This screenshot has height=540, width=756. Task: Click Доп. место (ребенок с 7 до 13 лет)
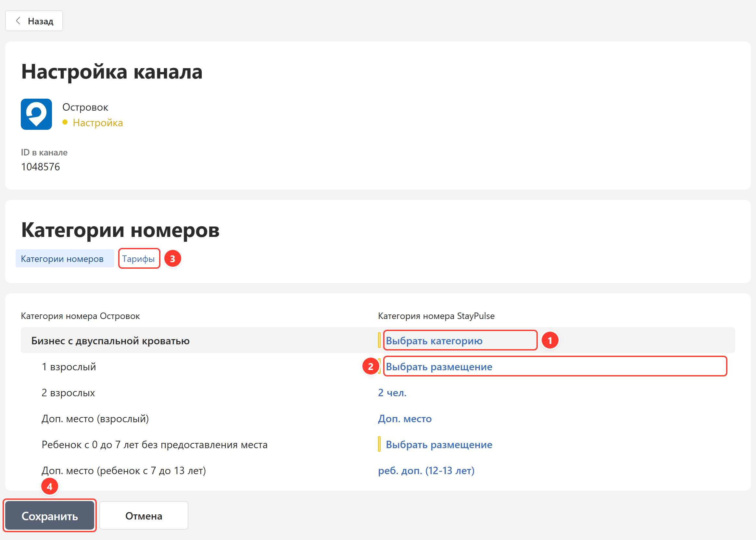[124, 470]
